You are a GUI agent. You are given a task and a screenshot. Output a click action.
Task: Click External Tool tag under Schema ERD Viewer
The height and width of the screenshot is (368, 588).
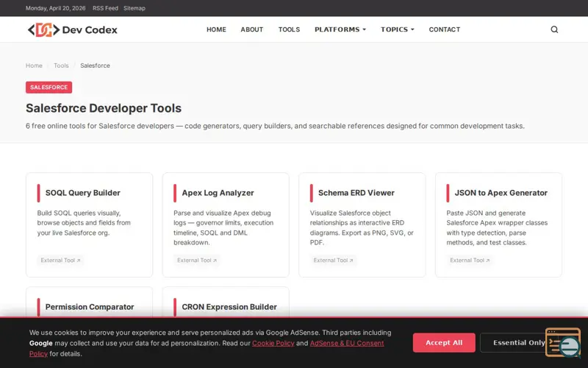[x=334, y=261]
